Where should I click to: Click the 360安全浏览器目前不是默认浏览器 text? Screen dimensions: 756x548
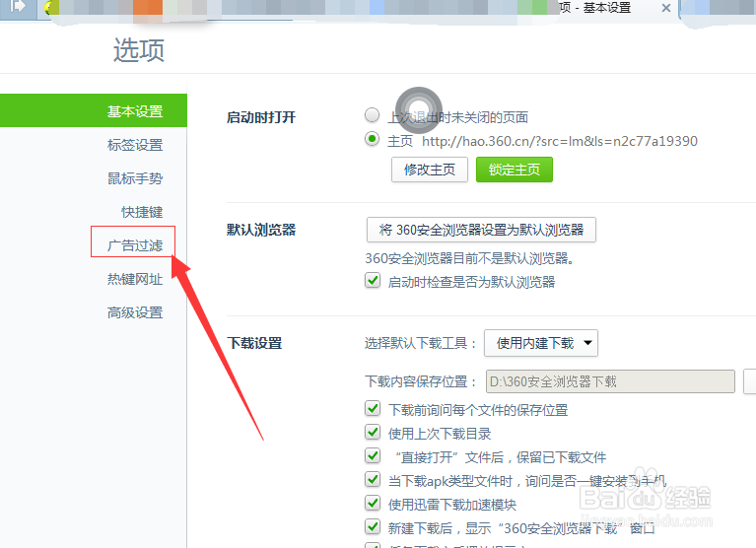[x=469, y=259]
